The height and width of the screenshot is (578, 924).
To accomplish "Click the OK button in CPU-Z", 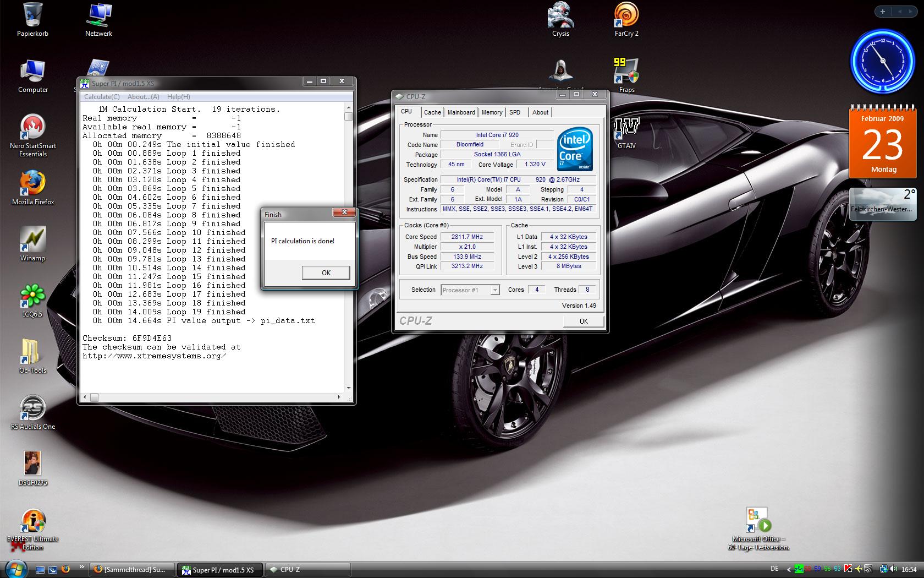I will click(584, 321).
